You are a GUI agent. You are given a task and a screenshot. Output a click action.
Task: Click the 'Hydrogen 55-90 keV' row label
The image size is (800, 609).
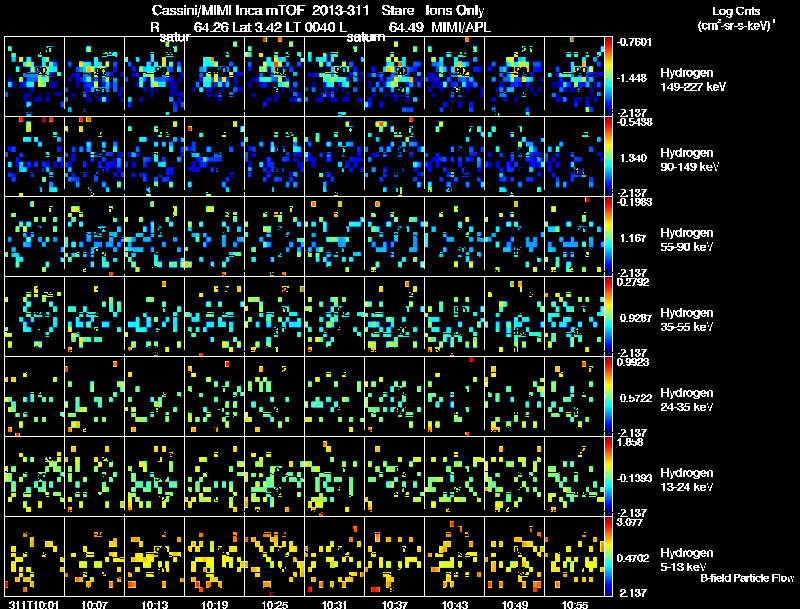tap(687, 240)
